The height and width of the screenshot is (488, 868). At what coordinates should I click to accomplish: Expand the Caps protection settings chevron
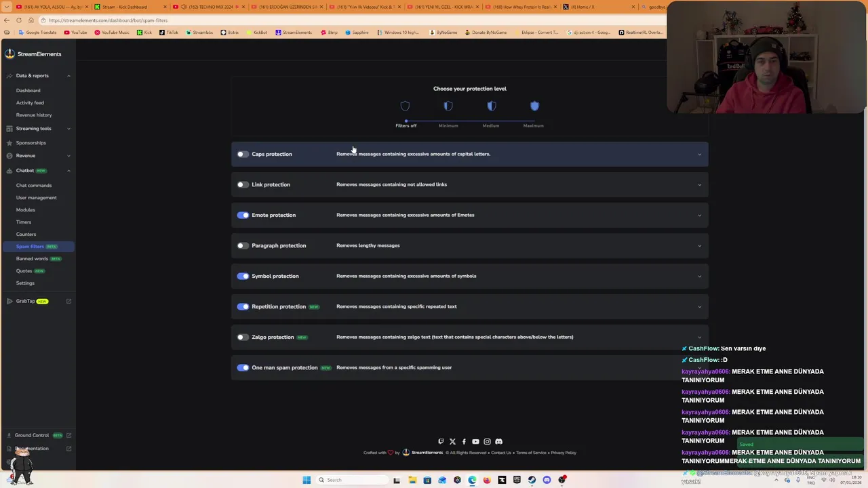click(x=700, y=155)
